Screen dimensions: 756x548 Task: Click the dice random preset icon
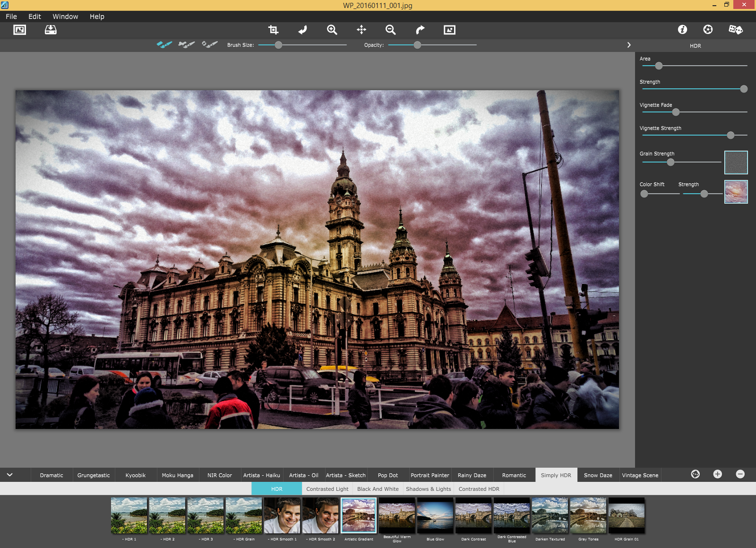pyautogui.click(x=736, y=29)
